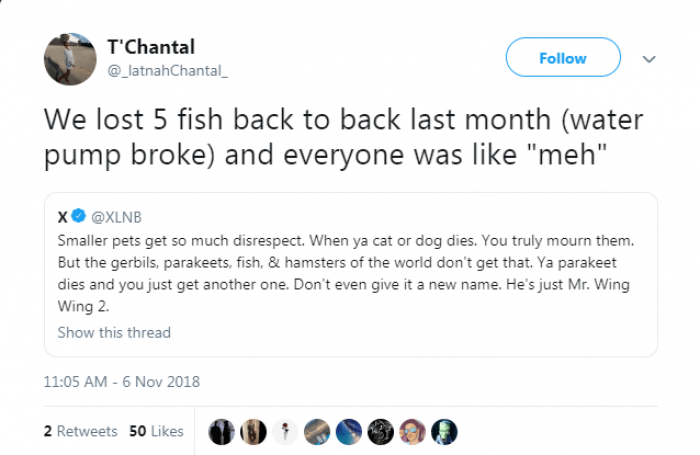The image size is (700, 455).
Task: Click the second liker avatar in the row
Action: pos(254,431)
